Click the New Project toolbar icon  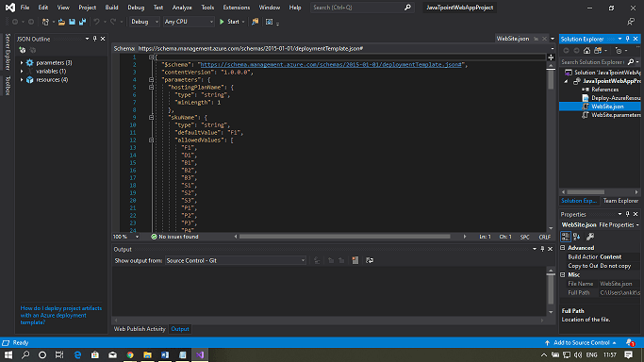[45, 22]
